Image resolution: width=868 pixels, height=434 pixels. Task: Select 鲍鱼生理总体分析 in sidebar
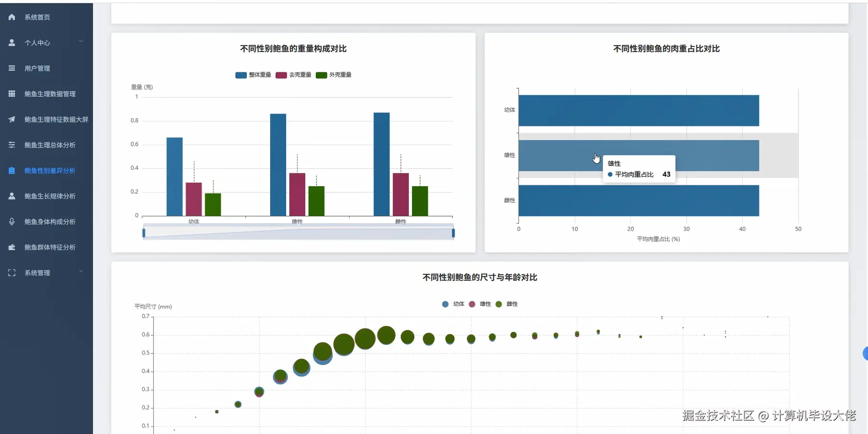click(46, 145)
